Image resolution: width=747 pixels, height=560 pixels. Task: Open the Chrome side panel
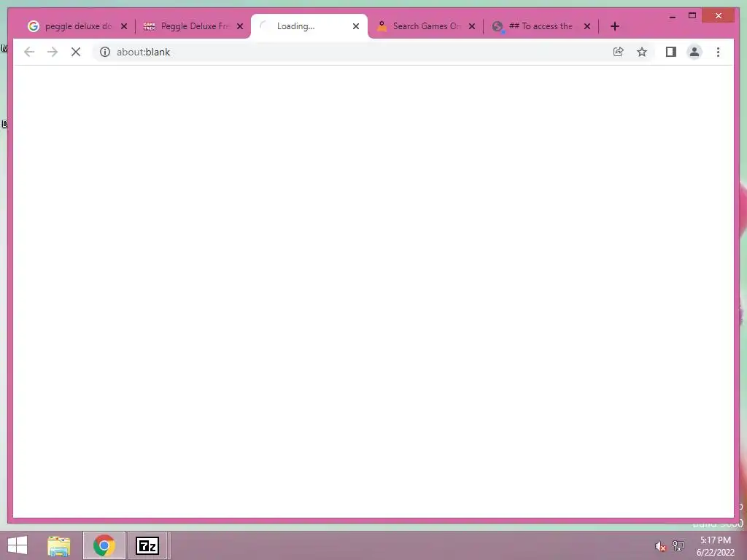[x=671, y=52]
